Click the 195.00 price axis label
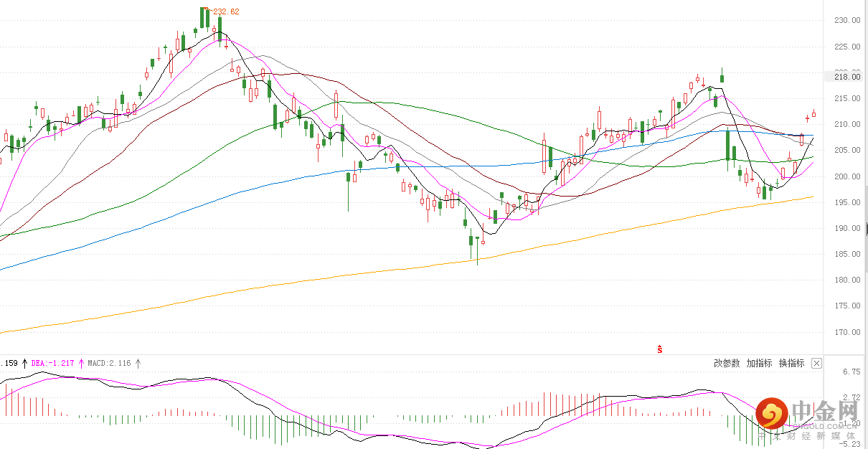 click(847, 202)
